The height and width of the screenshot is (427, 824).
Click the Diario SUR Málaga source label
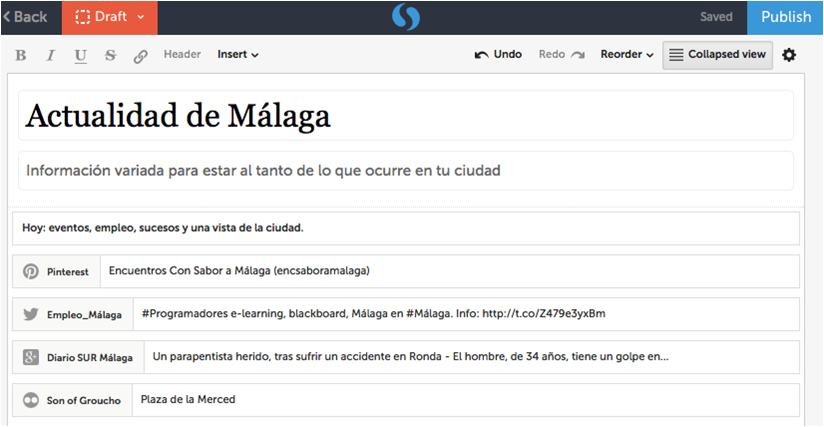pos(90,358)
